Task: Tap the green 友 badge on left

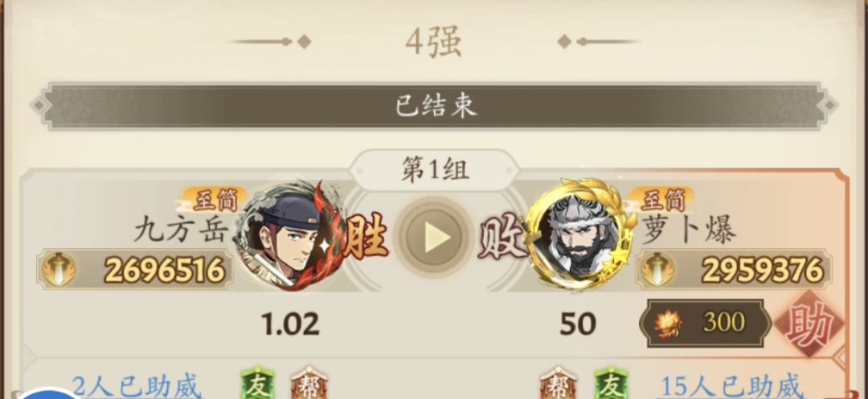Action: tap(258, 384)
